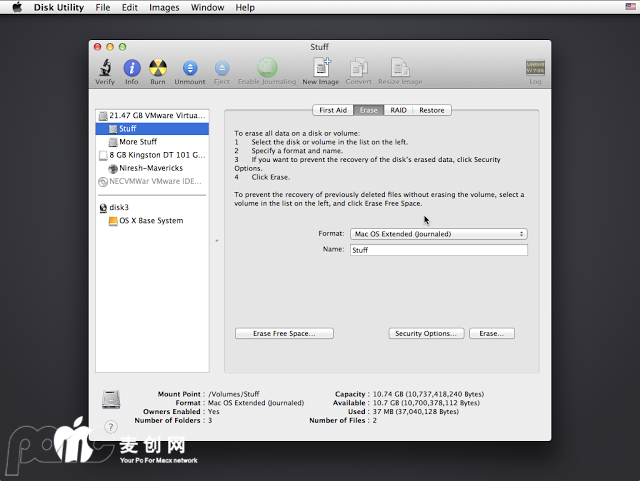
Task: Select disk3 in the sidebar
Action: pyautogui.click(x=152, y=207)
